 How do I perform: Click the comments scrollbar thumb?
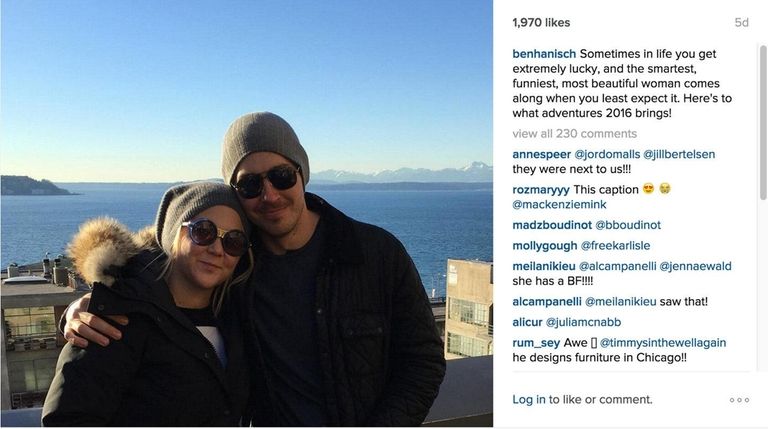(x=763, y=122)
